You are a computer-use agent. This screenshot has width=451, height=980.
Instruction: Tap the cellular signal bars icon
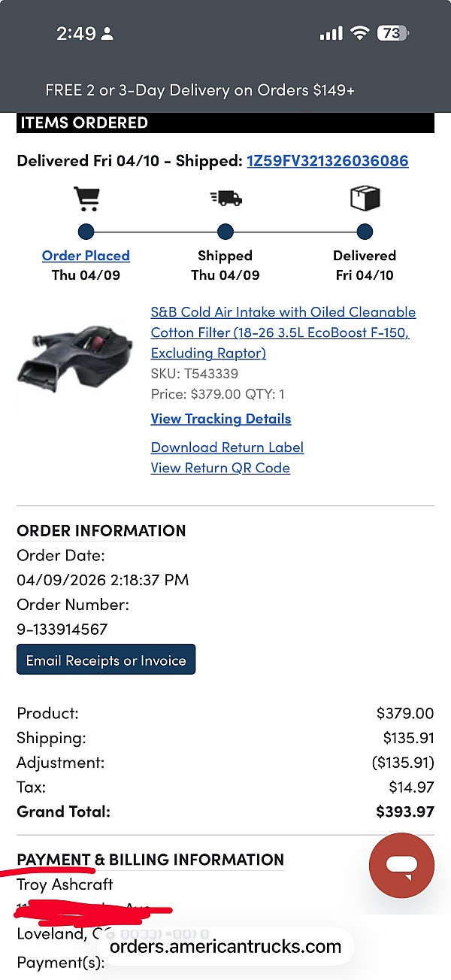331,33
